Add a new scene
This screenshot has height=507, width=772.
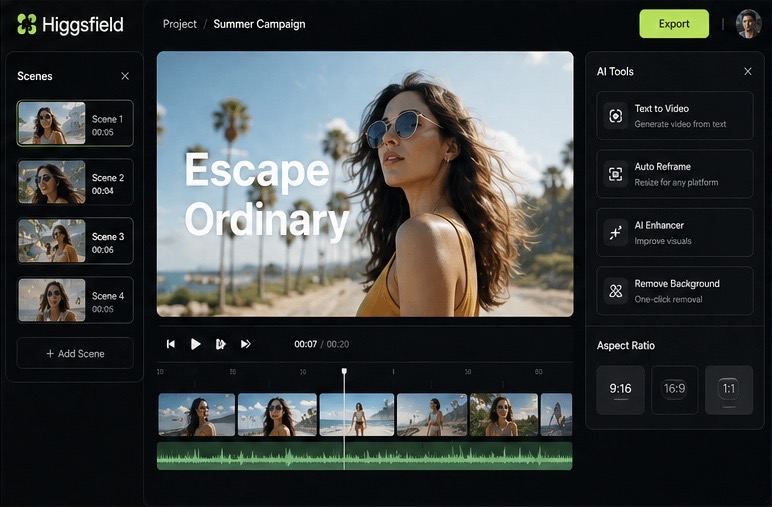point(75,353)
